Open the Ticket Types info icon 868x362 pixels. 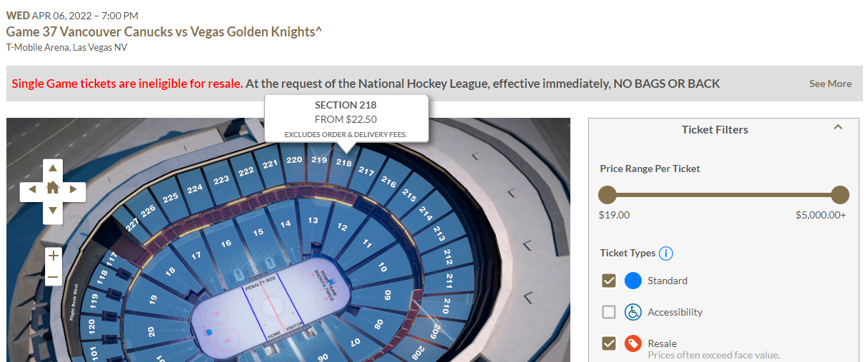pyautogui.click(x=666, y=253)
